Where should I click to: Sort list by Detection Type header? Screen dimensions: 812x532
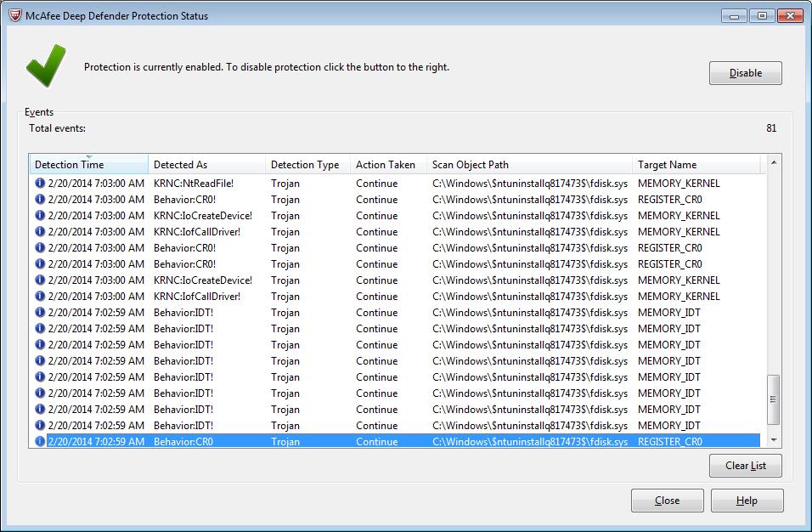pyautogui.click(x=305, y=165)
